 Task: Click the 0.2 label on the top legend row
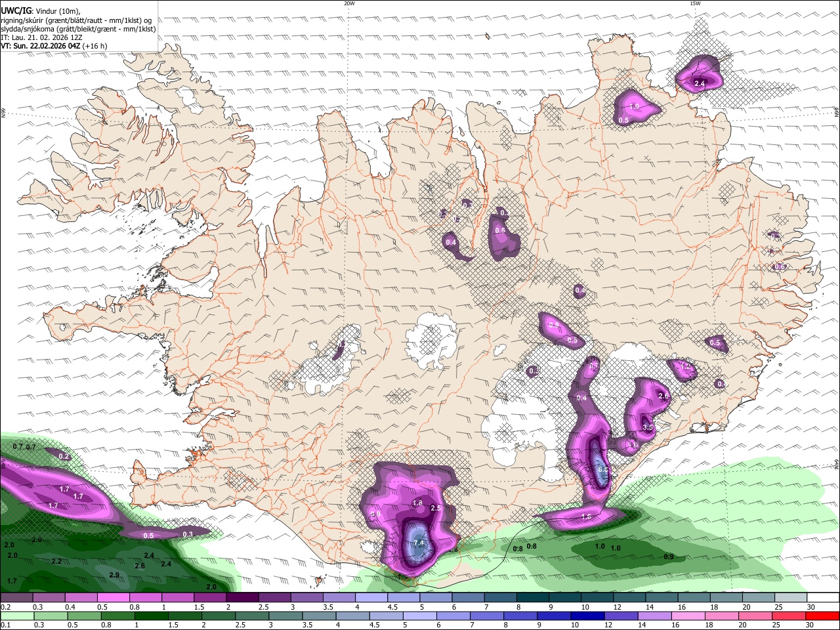[x=5, y=607]
